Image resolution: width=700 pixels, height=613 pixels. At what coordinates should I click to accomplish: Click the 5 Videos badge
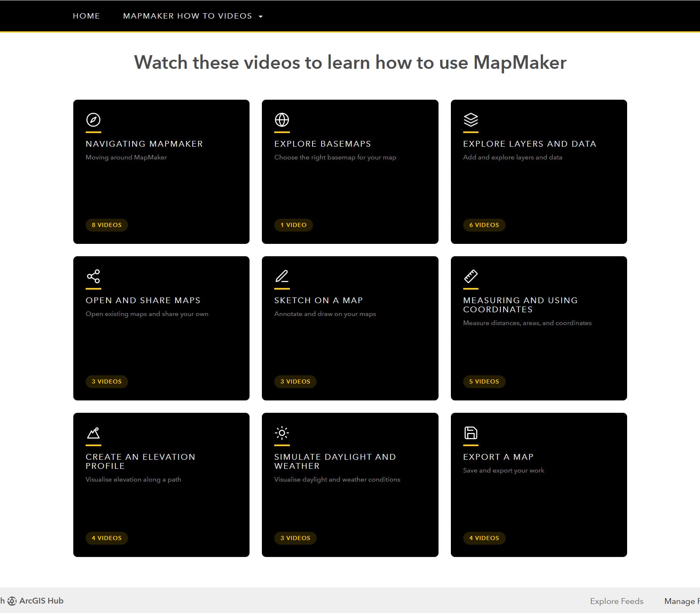click(x=484, y=381)
